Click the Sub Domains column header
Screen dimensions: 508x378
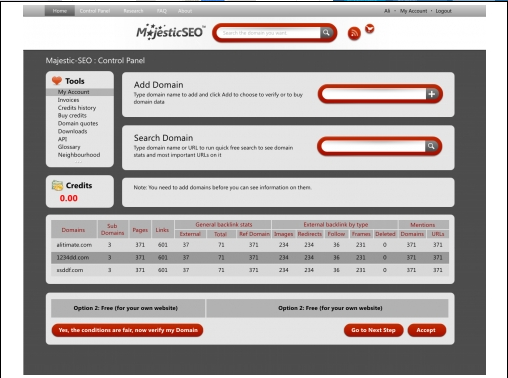(x=112, y=229)
